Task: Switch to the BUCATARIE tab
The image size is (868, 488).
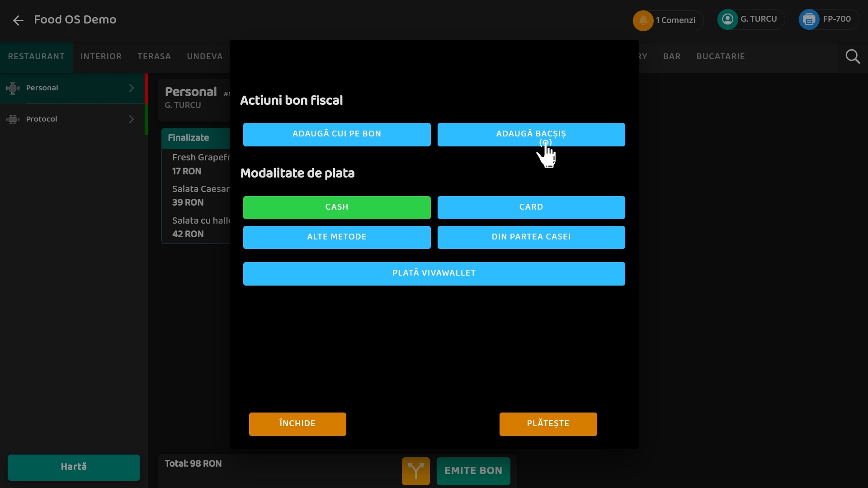Action: (721, 56)
